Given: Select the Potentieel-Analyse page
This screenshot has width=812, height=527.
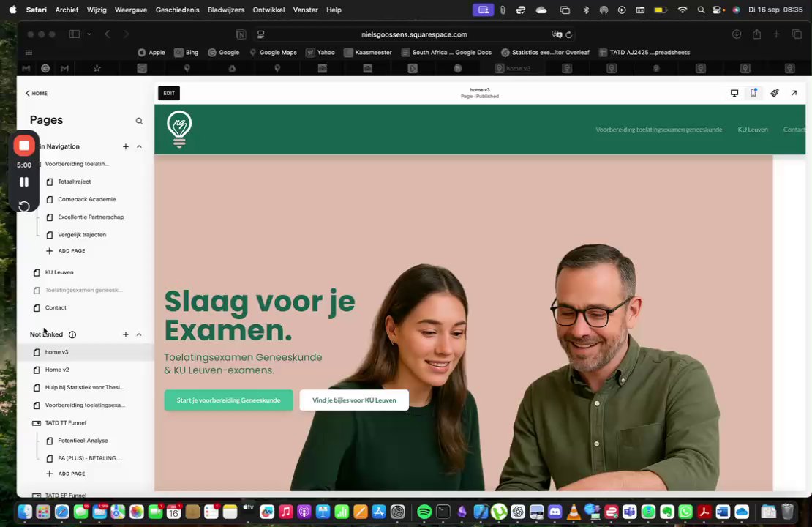Looking at the screenshot, I should pyautogui.click(x=83, y=441).
